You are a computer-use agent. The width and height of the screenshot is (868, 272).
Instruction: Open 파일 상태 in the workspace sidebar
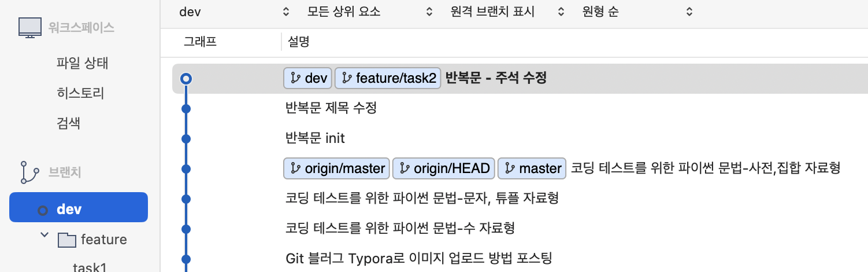tap(82, 63)
